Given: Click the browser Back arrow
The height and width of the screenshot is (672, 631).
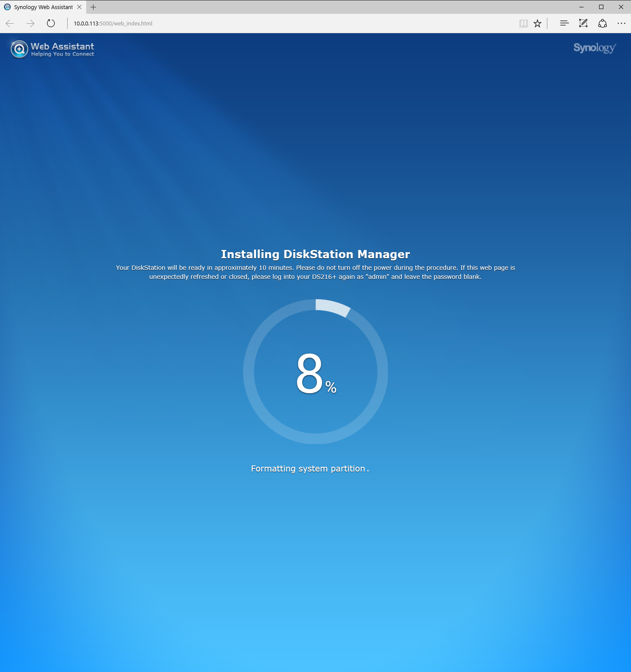Looking at the screenshot, I should coord(10,23).
